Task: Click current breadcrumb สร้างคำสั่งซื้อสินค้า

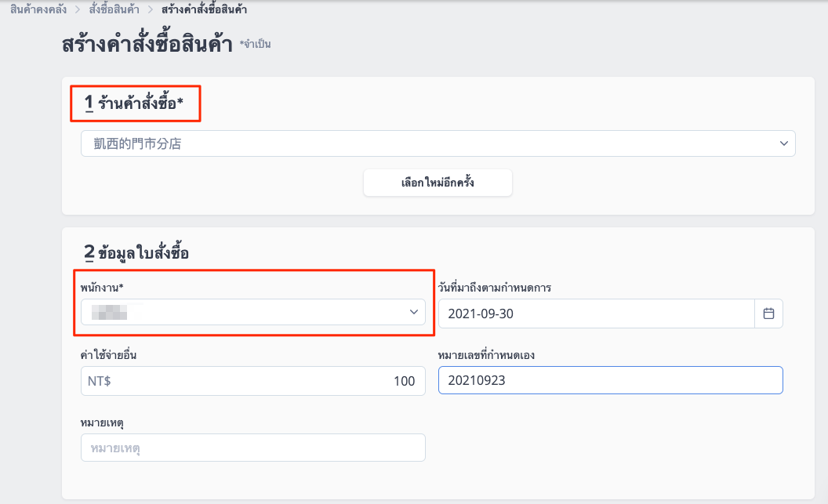Action: (205, 9)
